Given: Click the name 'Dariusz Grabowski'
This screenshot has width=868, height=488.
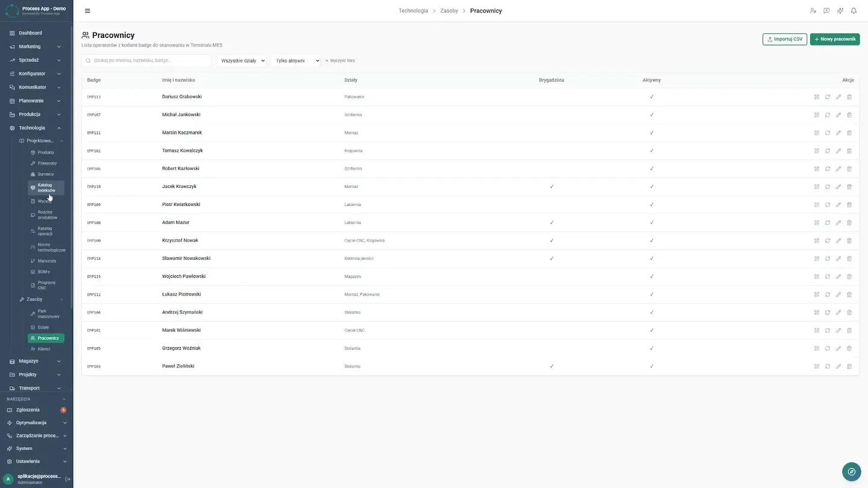Looking at the screenshot, I should (x=182, y=96).
